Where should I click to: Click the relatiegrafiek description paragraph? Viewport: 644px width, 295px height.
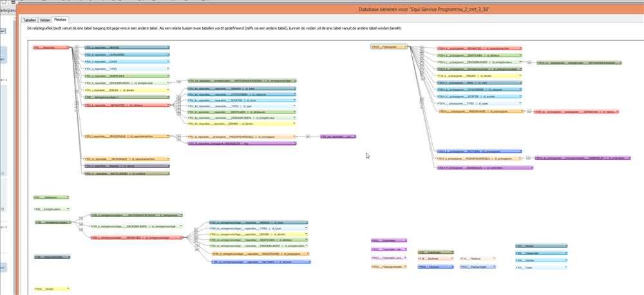point(214,28)
